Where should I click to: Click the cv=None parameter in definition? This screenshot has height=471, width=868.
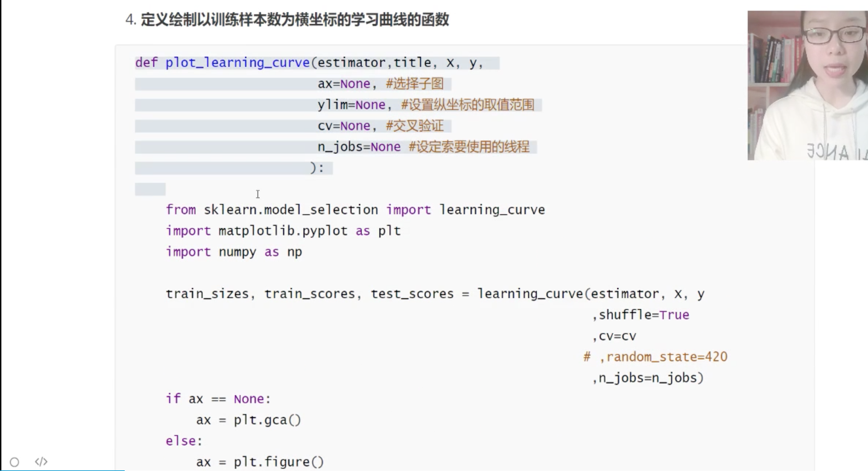point(343,126)
